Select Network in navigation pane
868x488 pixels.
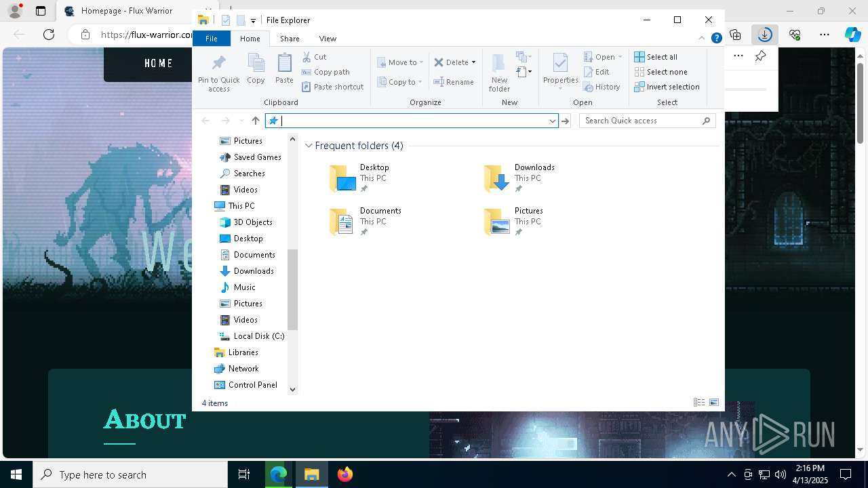point(236,369)
